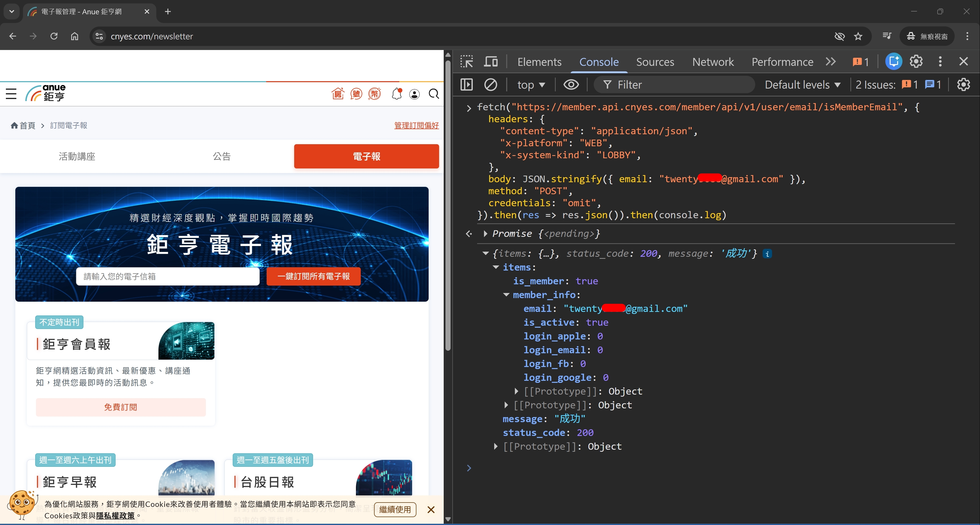The image size is (980, 525).
Task: Select the 活動講座 tab
Action: (77, 156)
